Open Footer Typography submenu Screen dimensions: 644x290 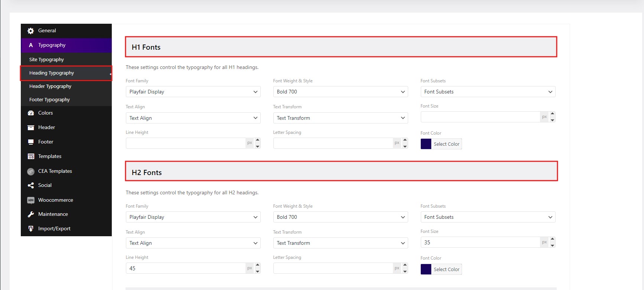tap(66, 99)
